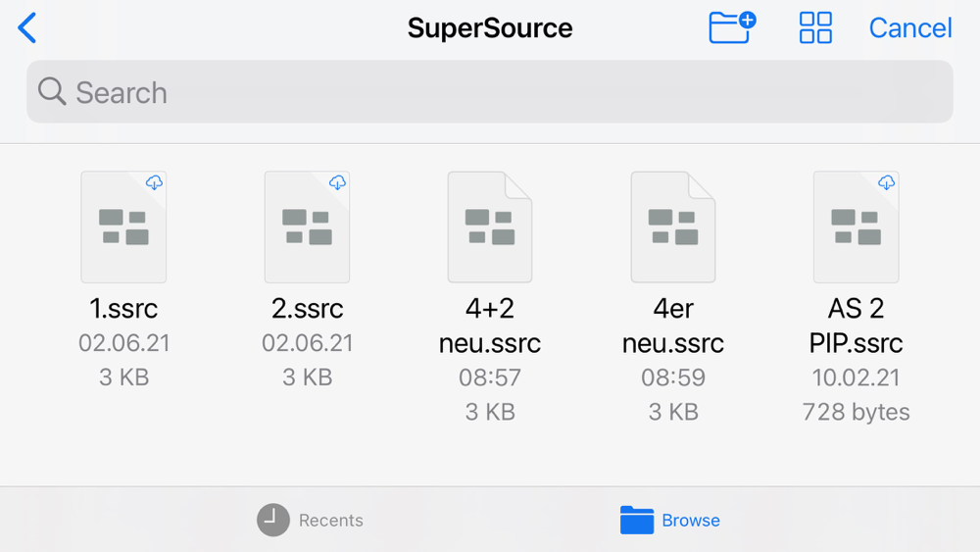Open the 4er neu.ssrc file thumbnail
Screen dimensions: 980x552
click(673, 226)
